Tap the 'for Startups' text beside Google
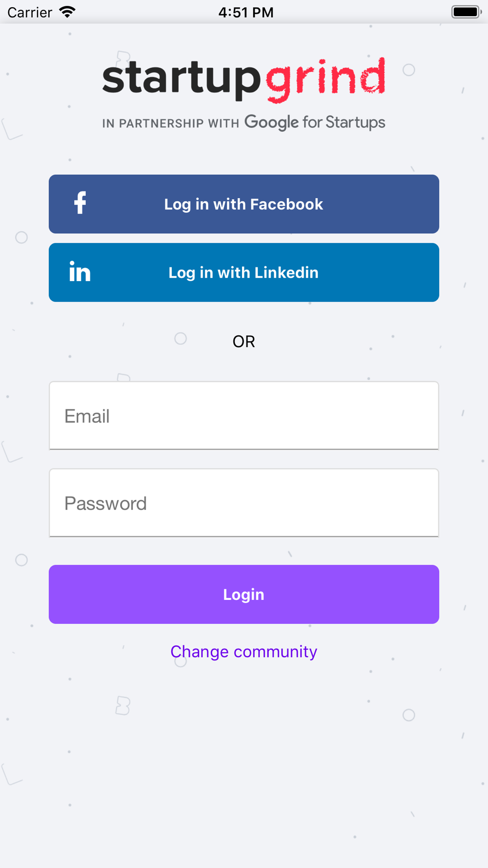 pos(344,122)
